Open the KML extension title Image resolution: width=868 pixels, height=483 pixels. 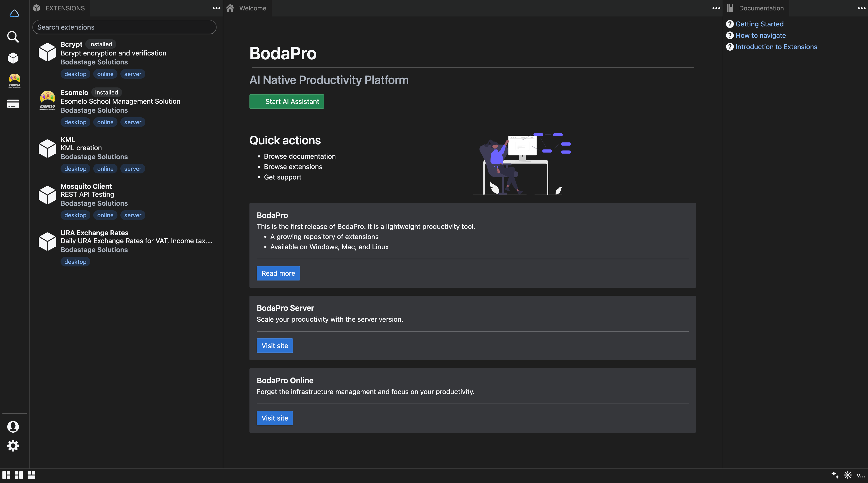[x=68, y=140]
